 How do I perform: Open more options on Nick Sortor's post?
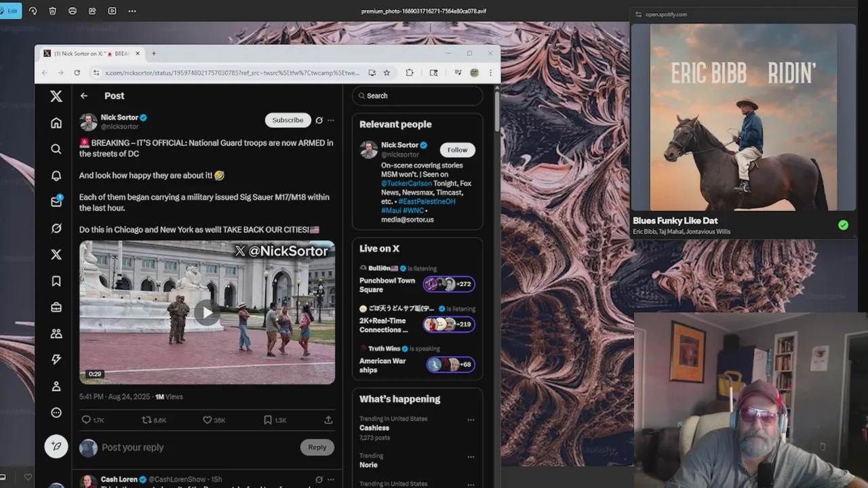click(x=331, y=120)
